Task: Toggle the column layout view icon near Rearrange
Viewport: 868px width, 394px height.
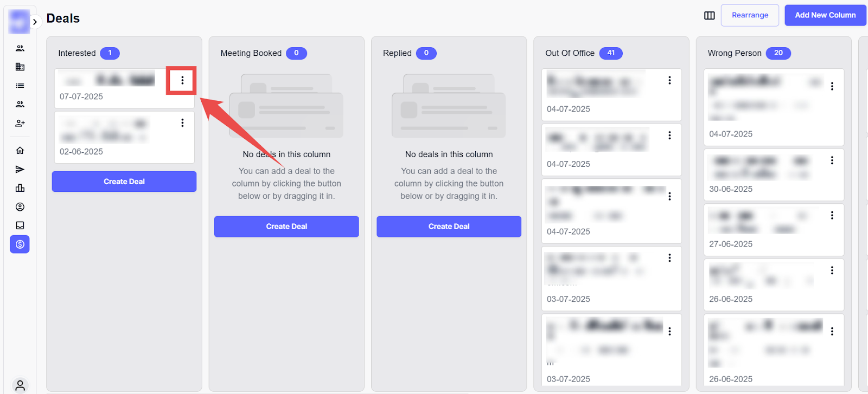Action: 710,15
